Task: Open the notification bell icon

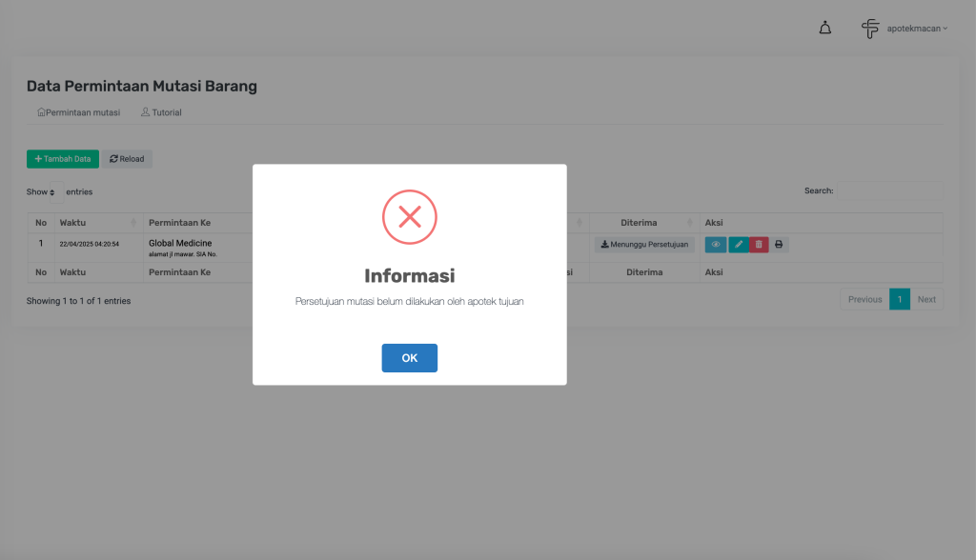Action: tap(825, 29)
